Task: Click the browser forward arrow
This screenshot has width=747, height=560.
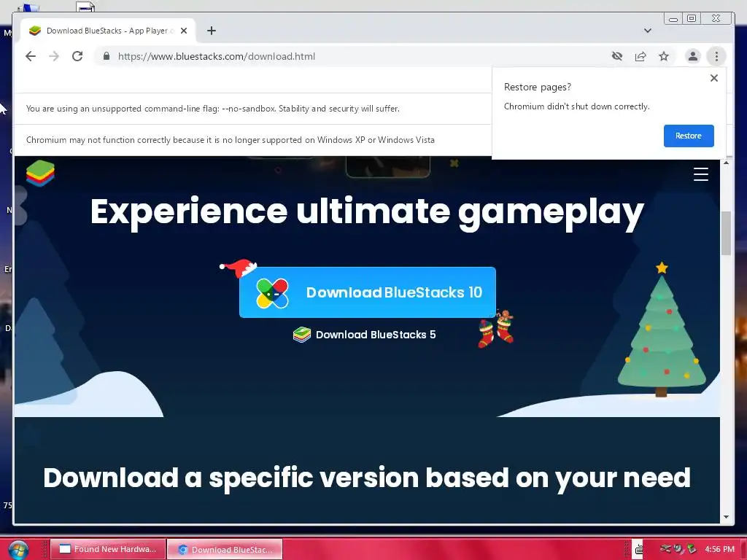Action: (54, 56)
